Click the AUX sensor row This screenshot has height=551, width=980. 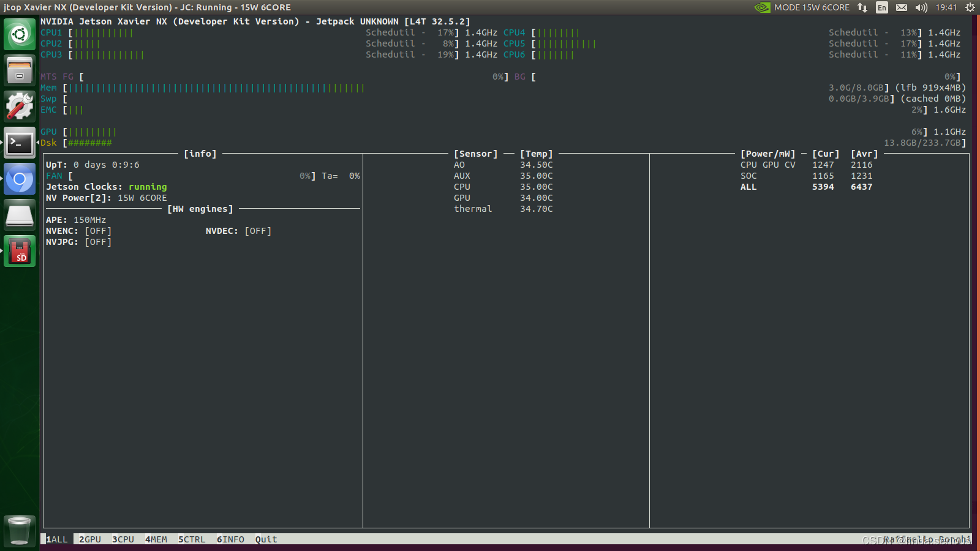pyautogui.click(x=503, y=176)
